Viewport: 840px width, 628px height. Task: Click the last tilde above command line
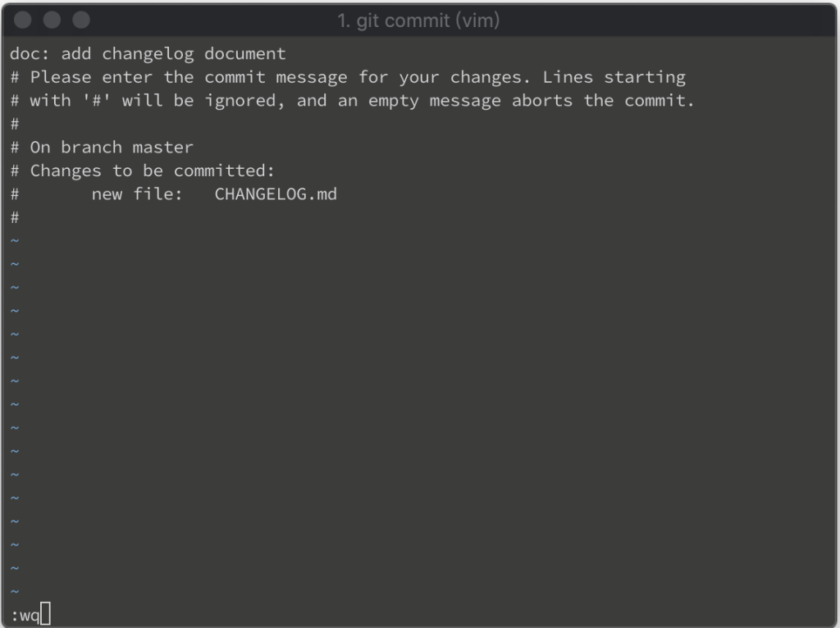[x=15, y=591]
